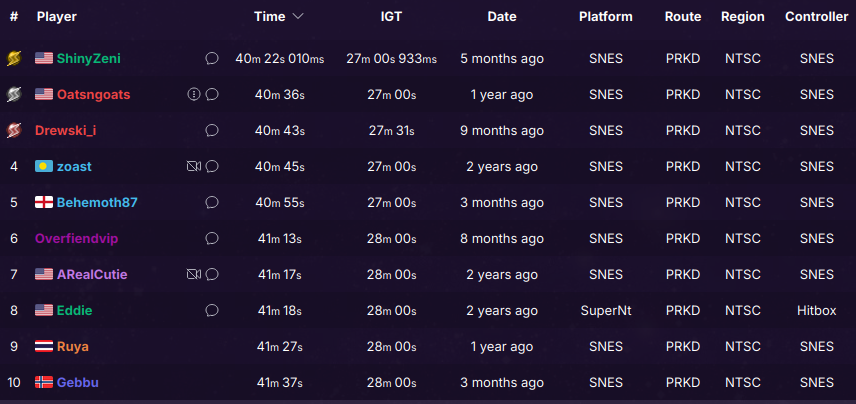Screen dimensions: 856x404
Task: Click the Norway flag next to Gebbu
Action: point(44,383)
